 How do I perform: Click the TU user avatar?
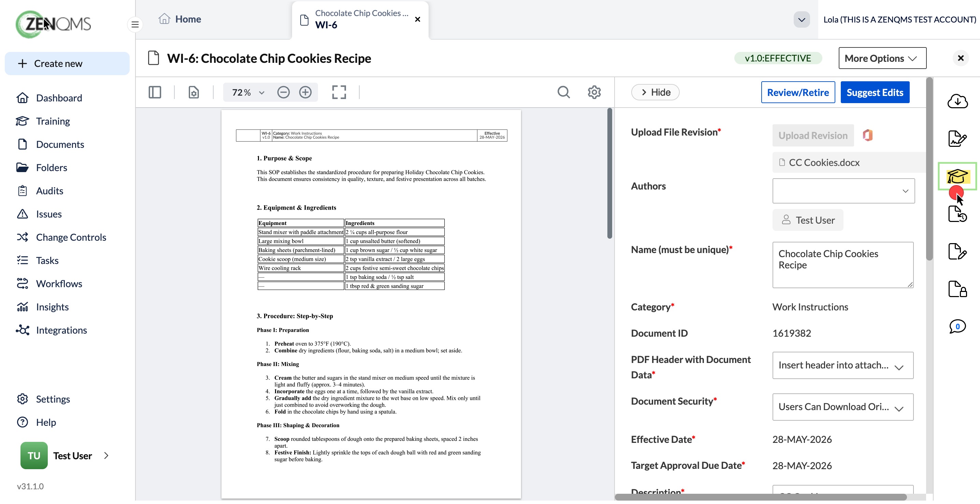(x=34, y=456)
